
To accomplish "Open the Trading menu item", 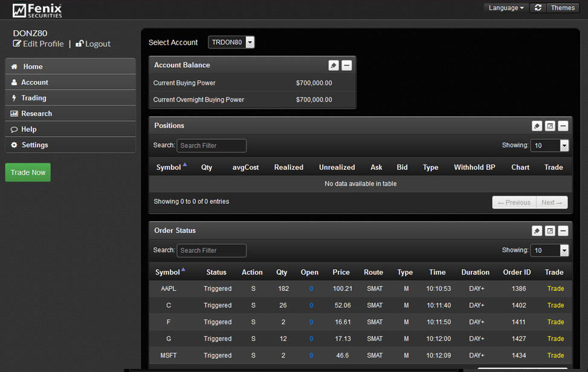I will click(x=71, y=98).
